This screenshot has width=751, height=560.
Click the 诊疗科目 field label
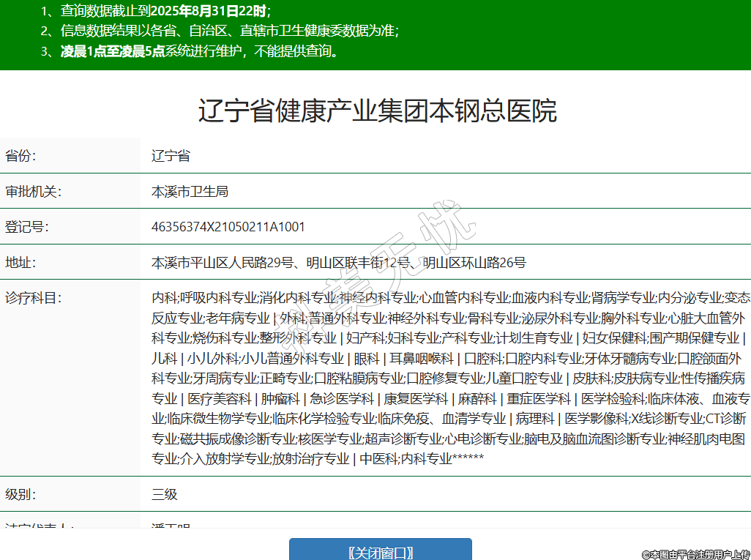coord(33,298)
